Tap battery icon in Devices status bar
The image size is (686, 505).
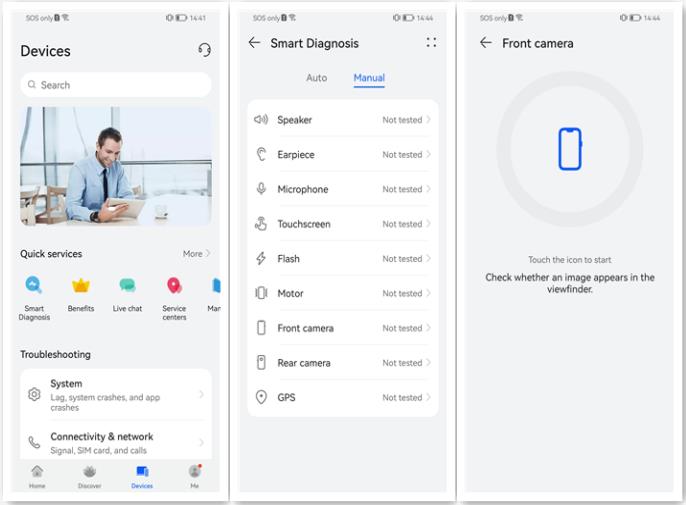181,18
